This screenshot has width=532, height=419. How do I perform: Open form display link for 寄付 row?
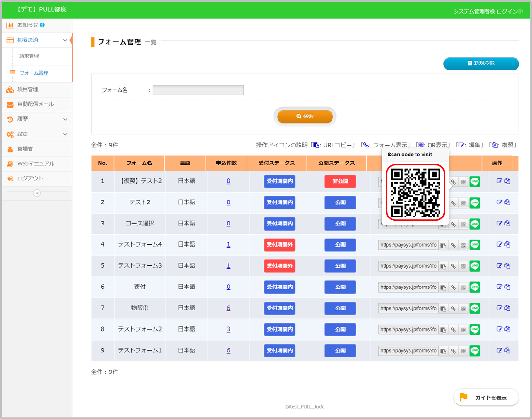click(453, 287)
